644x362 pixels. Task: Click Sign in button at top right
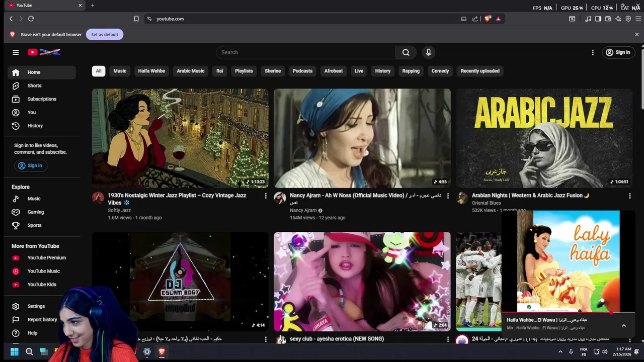click(618, 52)
